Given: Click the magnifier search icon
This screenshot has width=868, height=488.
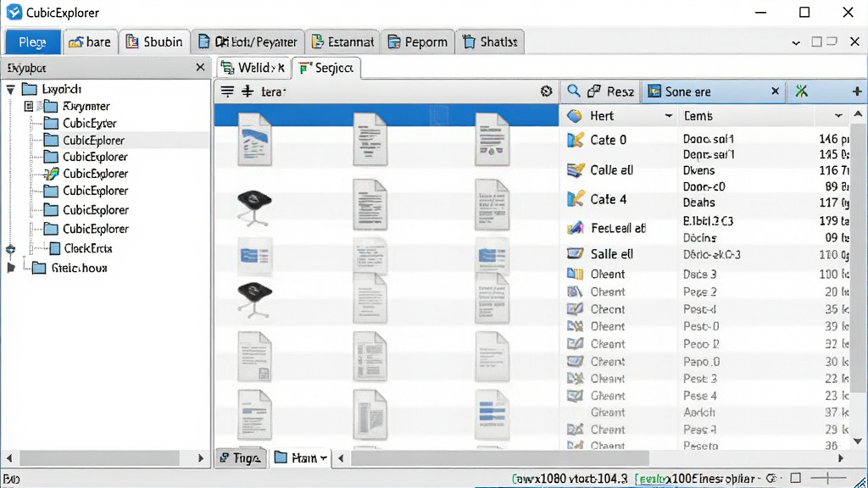Looking at the screenshot, I should click(574, 91).
